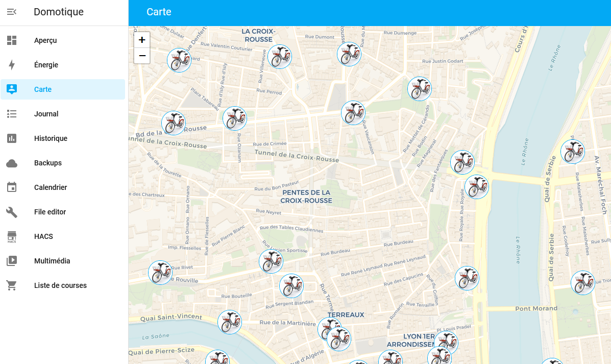Click bike marker on Quai Saint-Vincent

pos(230,322)
